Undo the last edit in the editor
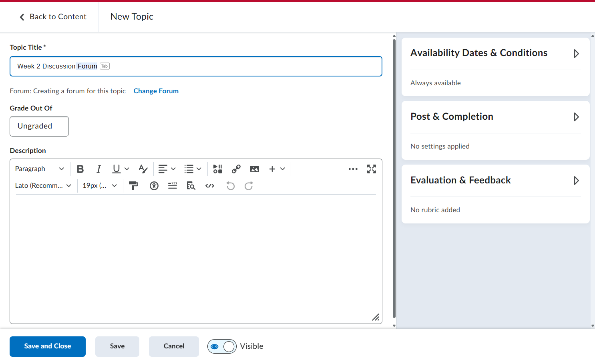This screenshot has width=595, height=364. click(x=231, y=186)
